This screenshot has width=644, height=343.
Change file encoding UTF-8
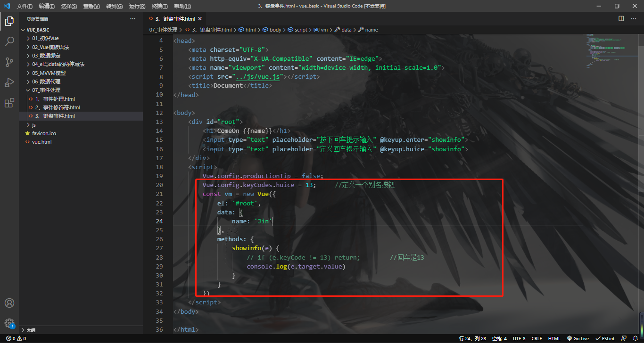tap(519, 338)
